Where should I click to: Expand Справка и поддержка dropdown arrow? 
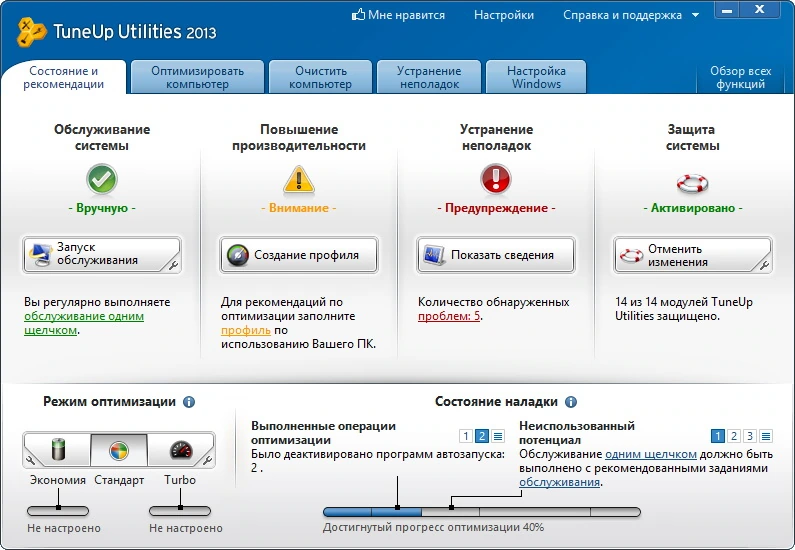[696, 15]
